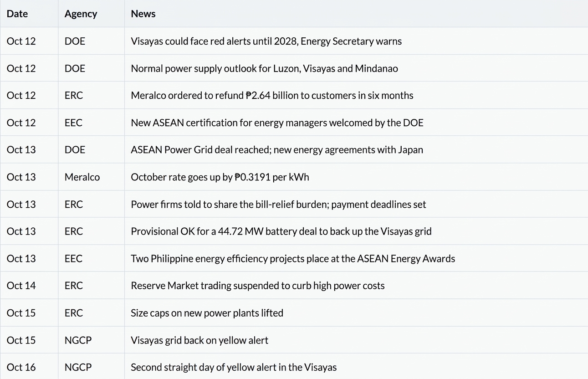Click the October rate goes up headline

pos(220,177)
